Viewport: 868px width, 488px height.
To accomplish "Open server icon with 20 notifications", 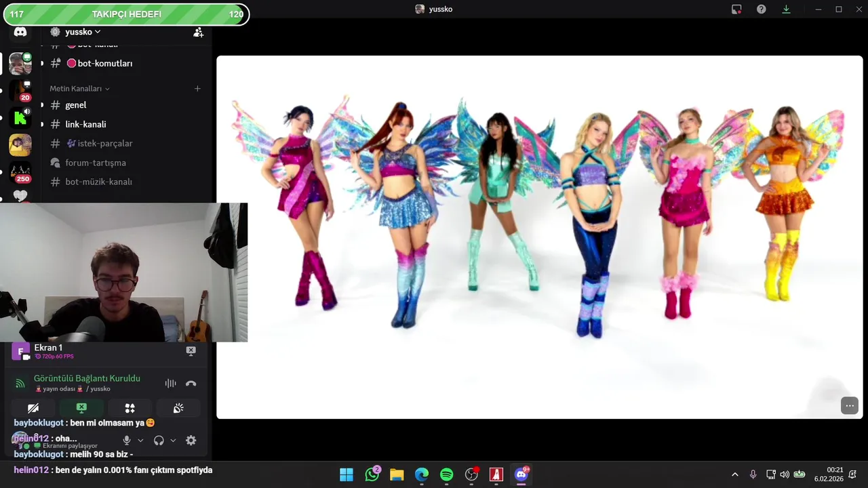I will [x=20, y=91].
